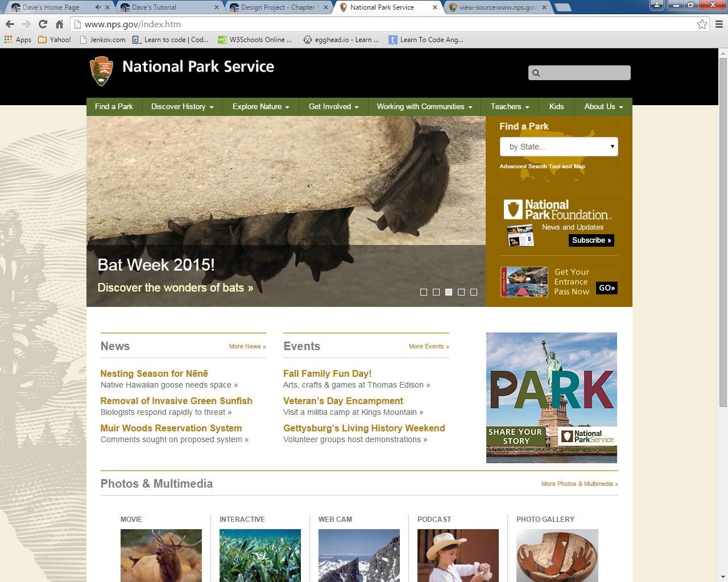Expand Get Involved menu
The image size is (728, 582).
click(x=333, y=107)
